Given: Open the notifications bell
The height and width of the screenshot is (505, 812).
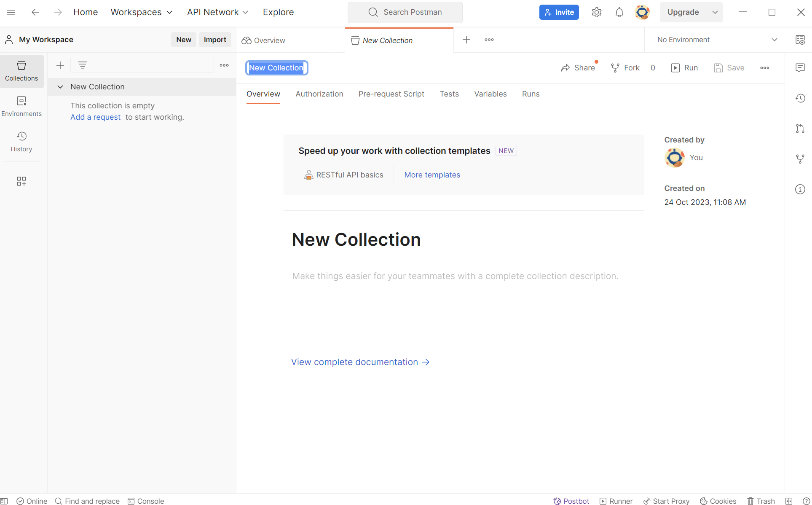Looking at the screenshot, I should 619,12.
